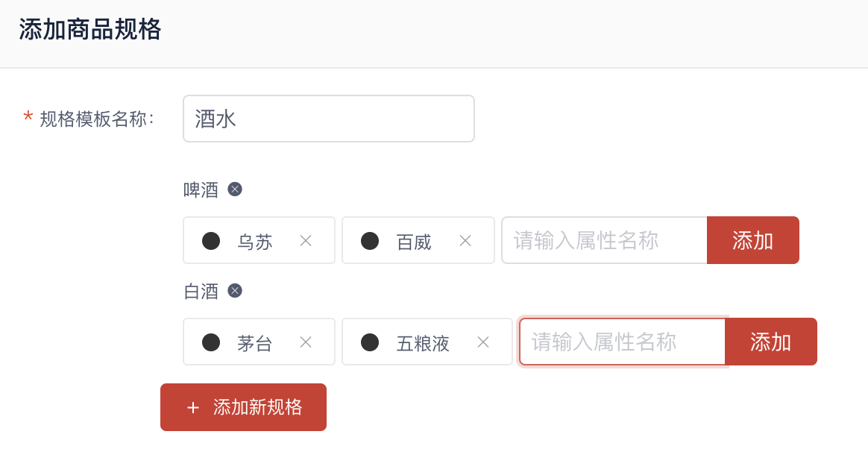This screenshot has width=868, height=449.
Task: Click 添加 button in the 白酒 row
Action: pyautogui.click(x=770, y=342)
